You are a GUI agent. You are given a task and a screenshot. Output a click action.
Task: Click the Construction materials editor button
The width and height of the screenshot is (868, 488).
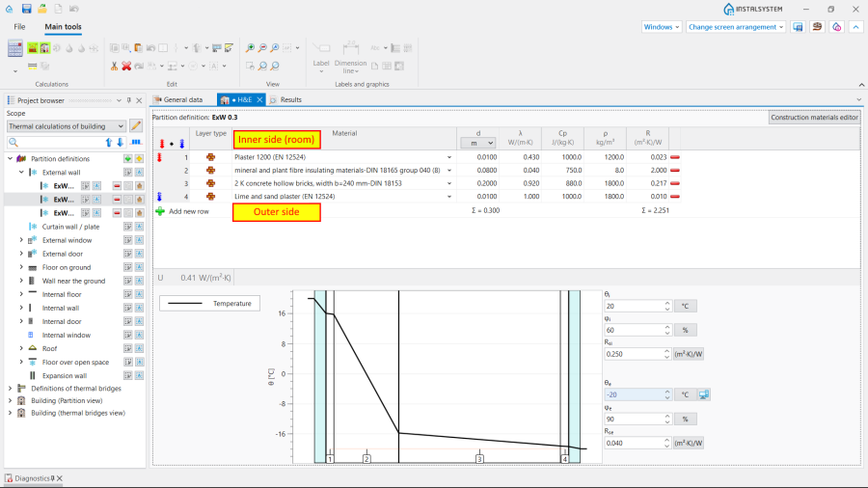click(x=814, y=117)
